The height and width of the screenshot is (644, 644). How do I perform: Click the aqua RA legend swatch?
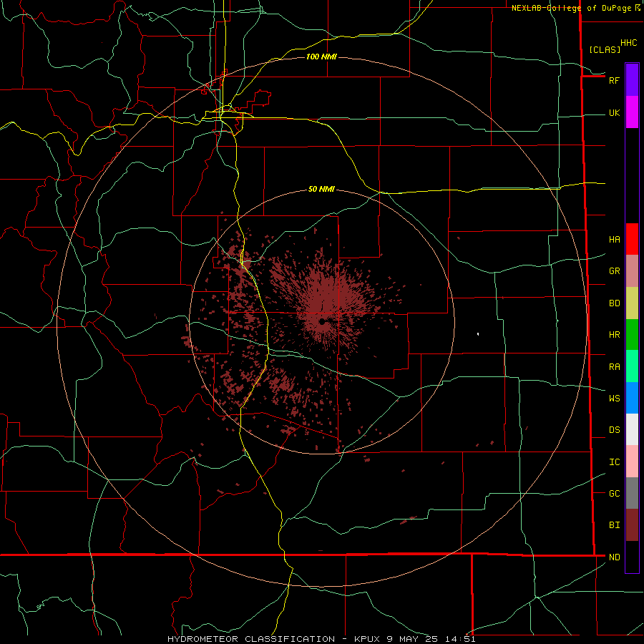pyautogui.click(x=632, y=366)
